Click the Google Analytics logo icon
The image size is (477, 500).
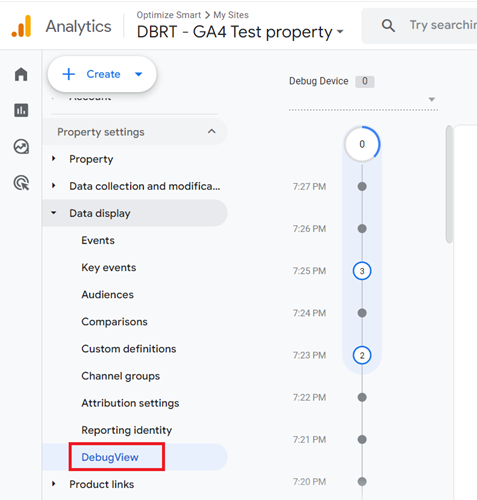click(21, 26)
